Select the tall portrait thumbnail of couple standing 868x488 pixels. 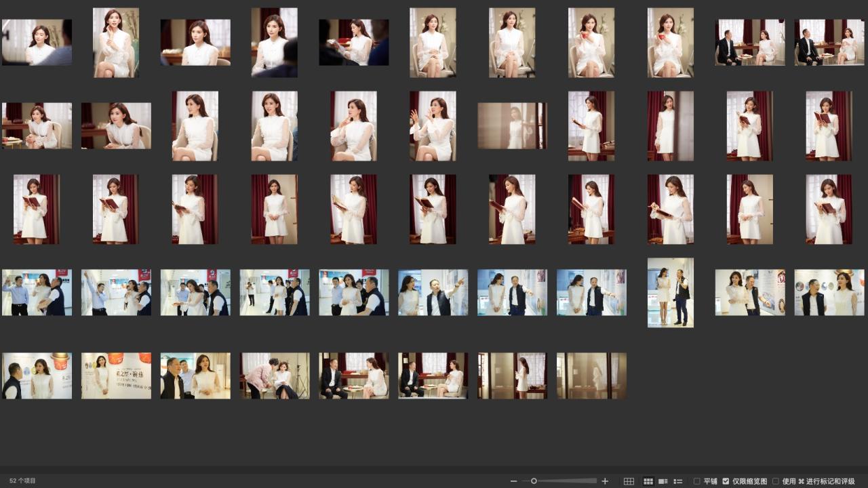click(670, 292)
